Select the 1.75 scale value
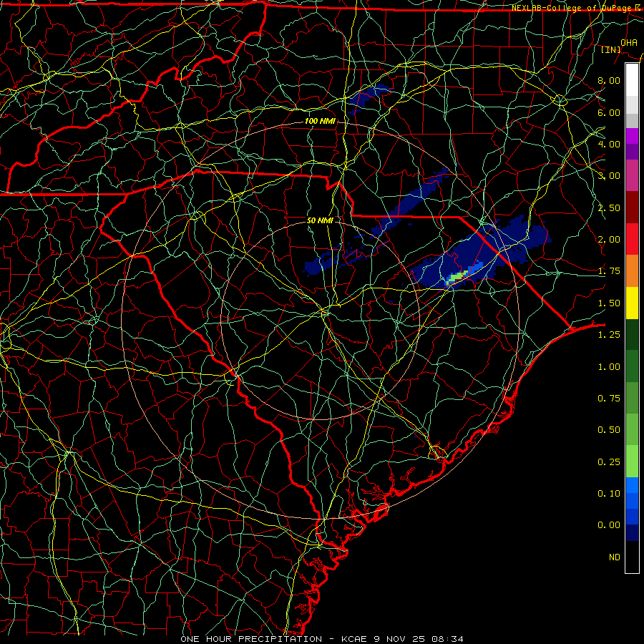644x644 pixels. coord(609,271)
